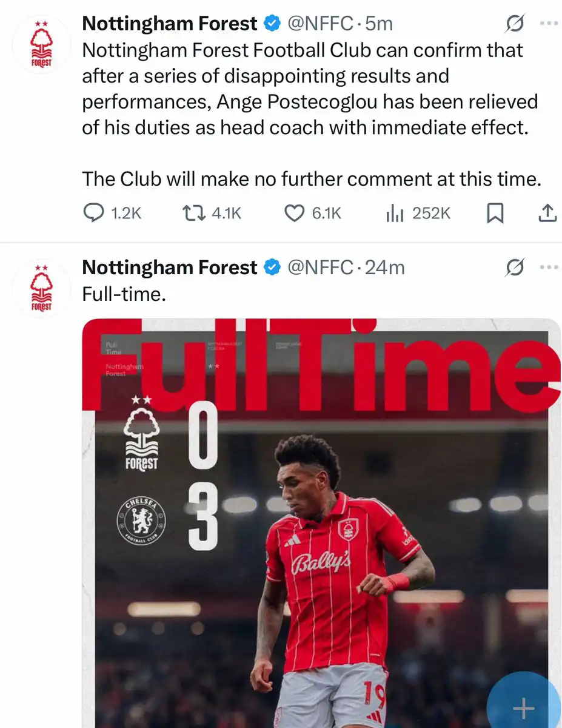
Task: Retweet the head coach announcement tweet
Action: (195, 213)
